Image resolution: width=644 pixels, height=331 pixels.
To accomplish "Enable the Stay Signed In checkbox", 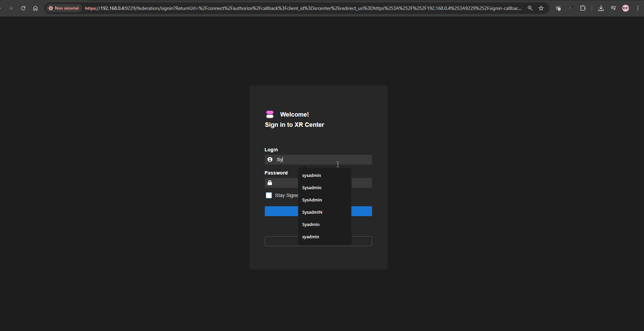I will pos(269,195).
